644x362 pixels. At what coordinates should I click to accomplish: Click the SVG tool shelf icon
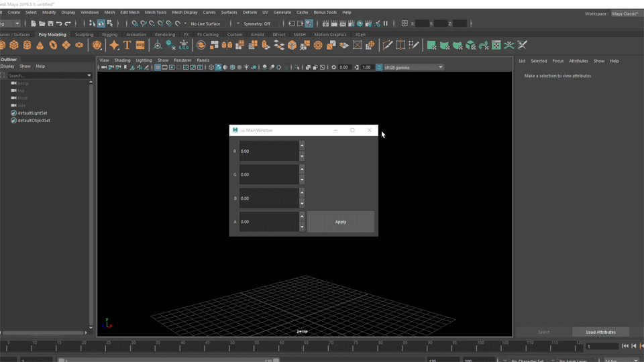pyautogui.click(x=140, y=45)
